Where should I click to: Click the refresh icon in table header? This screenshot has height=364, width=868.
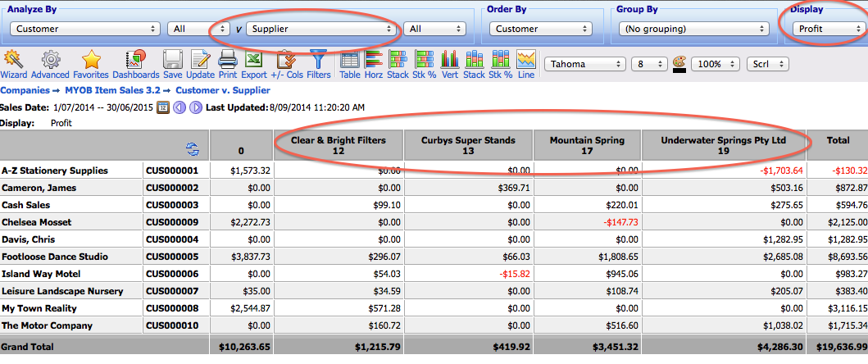pos(193,149)
